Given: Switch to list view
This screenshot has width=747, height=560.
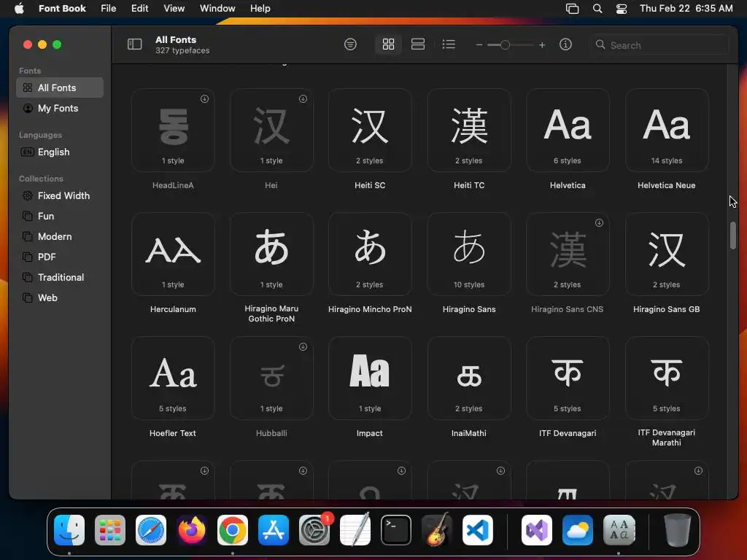Looking at the screenshot, I should coord(449,44).
